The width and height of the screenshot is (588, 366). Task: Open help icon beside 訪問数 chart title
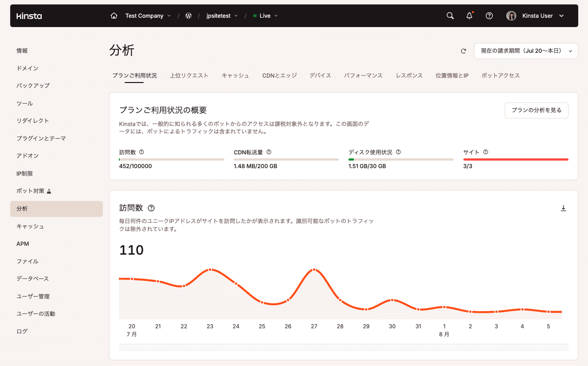point(151,208)
